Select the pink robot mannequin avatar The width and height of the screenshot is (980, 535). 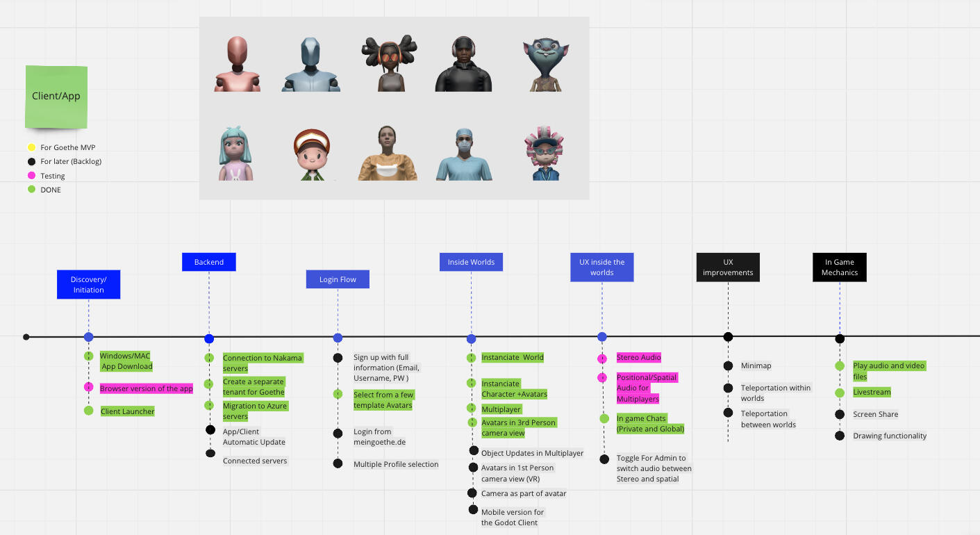237,64
